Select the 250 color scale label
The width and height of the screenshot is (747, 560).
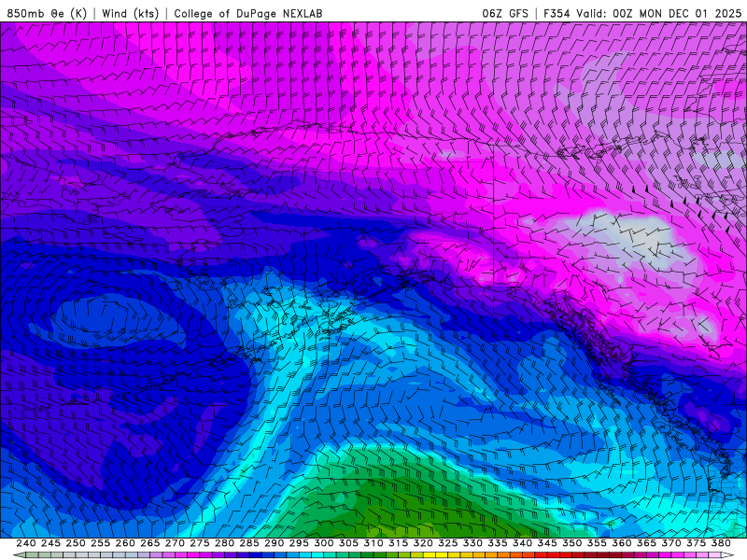point(76,543)
